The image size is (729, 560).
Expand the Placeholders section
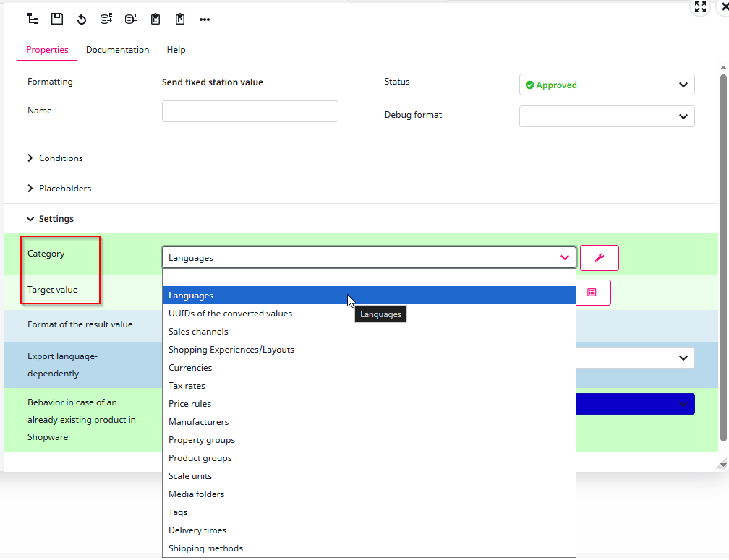pos(65,188)
